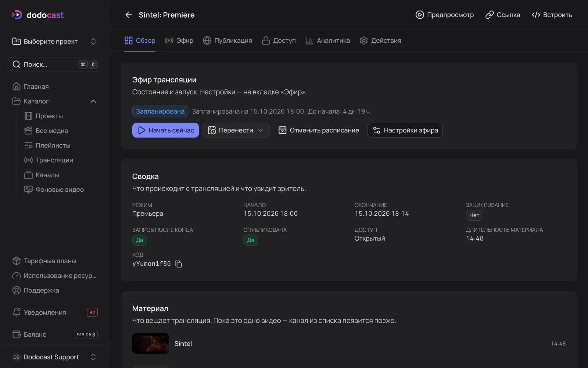588x368 pixels.
Task: Open the Перенести dropdown
Action: (x=236, y=130)
